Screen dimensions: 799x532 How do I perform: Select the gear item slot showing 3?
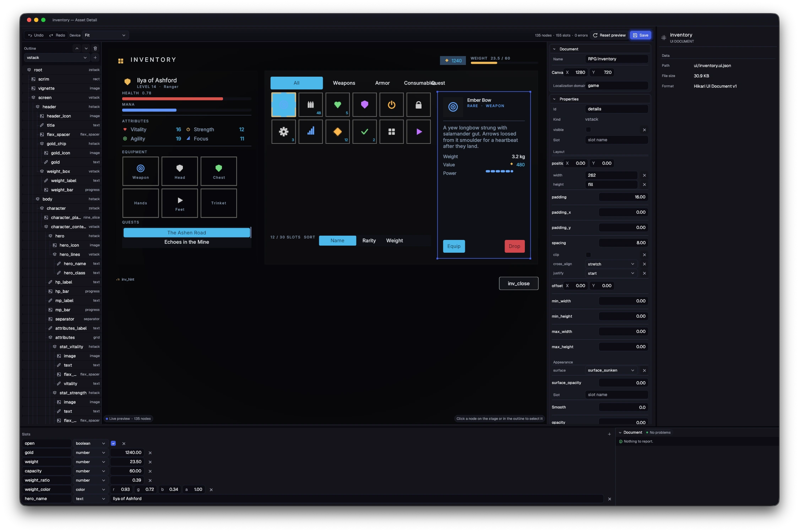[x=284, y=132]
